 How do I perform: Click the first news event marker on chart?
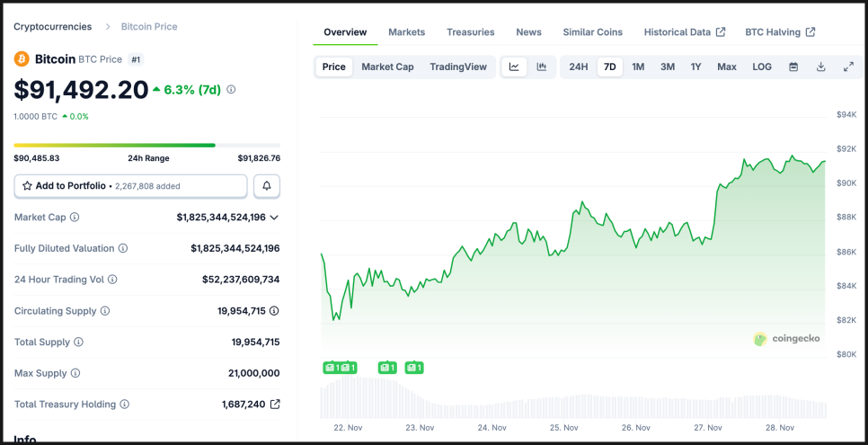[332, 368]
